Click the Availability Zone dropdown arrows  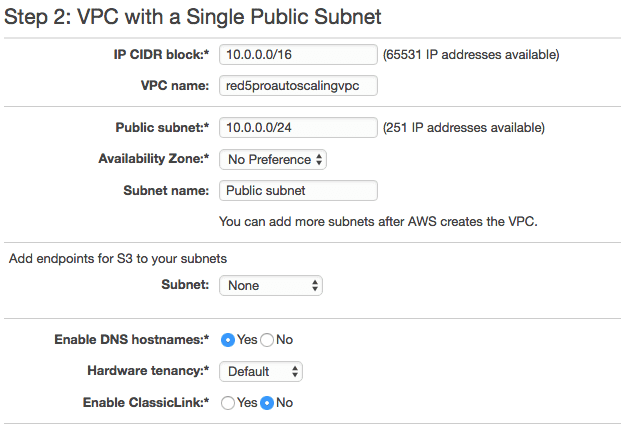point(319,160)
